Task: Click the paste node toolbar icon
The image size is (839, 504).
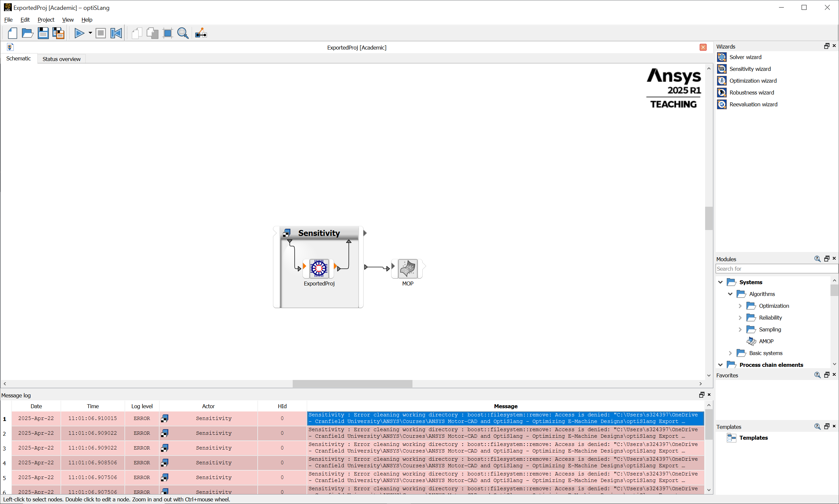Action: [x=153, y=33]
